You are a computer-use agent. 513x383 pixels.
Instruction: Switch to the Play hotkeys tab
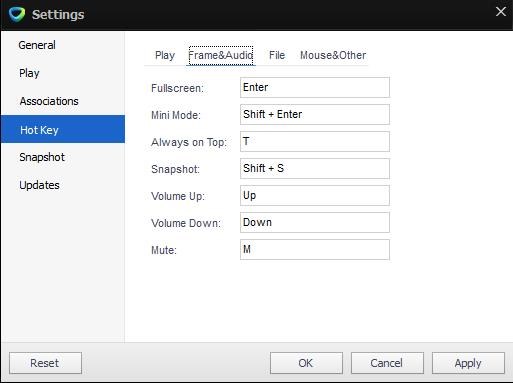165,55
